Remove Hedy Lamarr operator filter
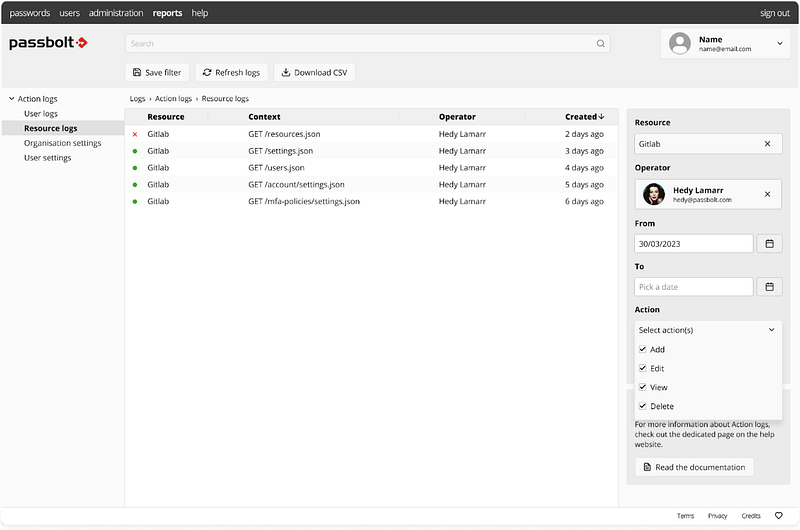This screenshot has height=530, width=800. tap(767, 194)
